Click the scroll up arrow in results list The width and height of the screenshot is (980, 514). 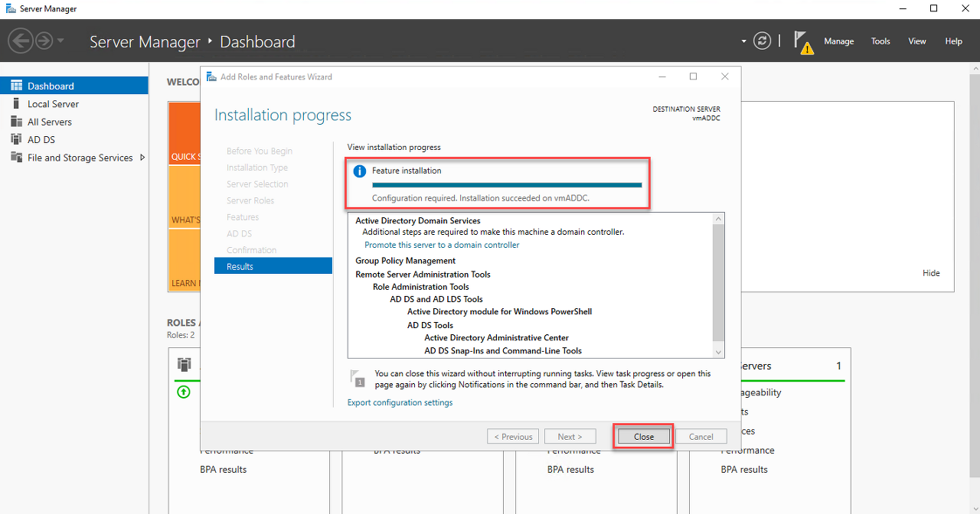point(718,219)
